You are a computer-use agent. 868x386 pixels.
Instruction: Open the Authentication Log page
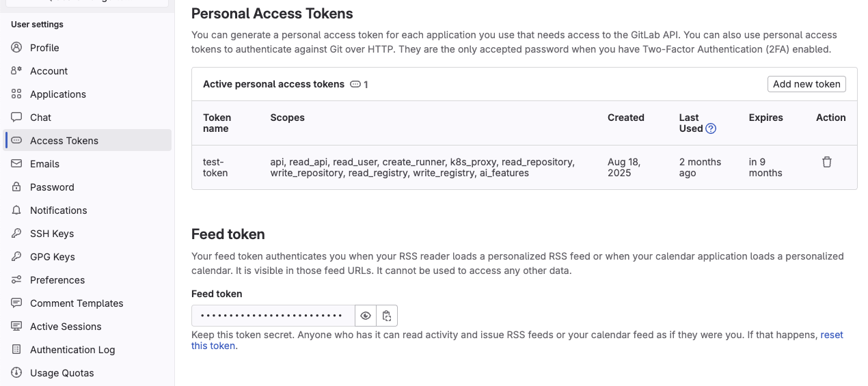pyautogui.click(x=72, y=350)
